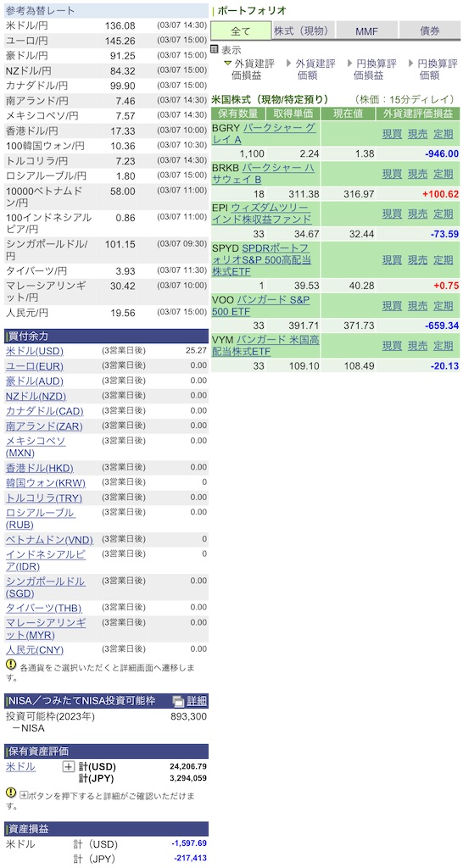This screenshot has height=868, width=463.
Task: Click 現買 for BGRY
Action: (x=392, y=133)
